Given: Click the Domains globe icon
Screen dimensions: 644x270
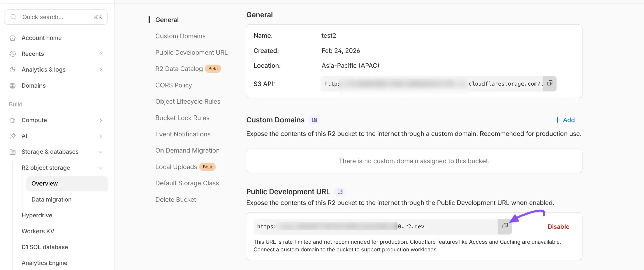Looking at the screenshot, I should coord(12,86).
